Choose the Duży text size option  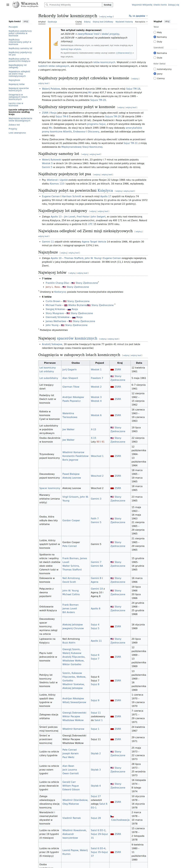[x=155, y=41]
